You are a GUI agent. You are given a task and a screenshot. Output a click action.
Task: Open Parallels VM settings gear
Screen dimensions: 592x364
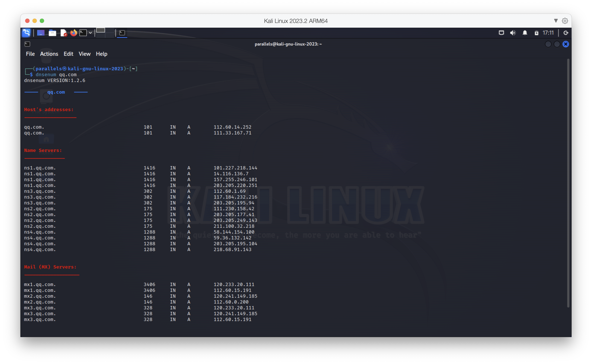pyautogui.click(x=565, y=21)
